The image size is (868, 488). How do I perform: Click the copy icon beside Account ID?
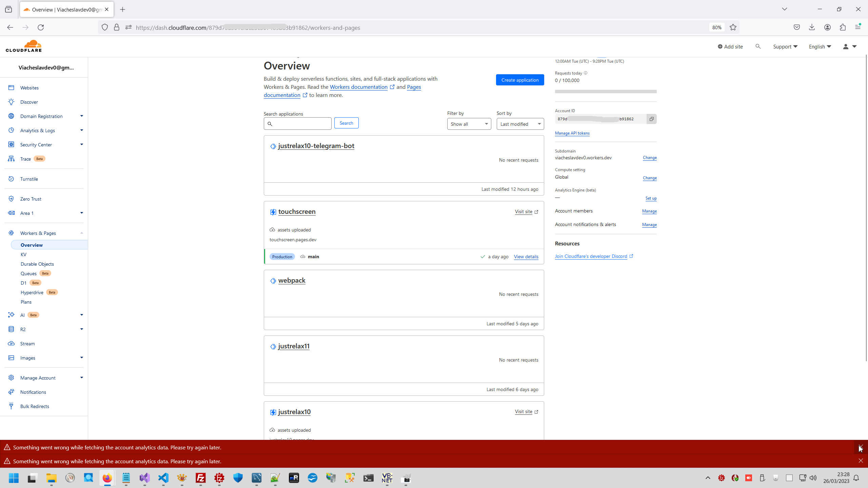pyautogui.click(x=651, y=119)
